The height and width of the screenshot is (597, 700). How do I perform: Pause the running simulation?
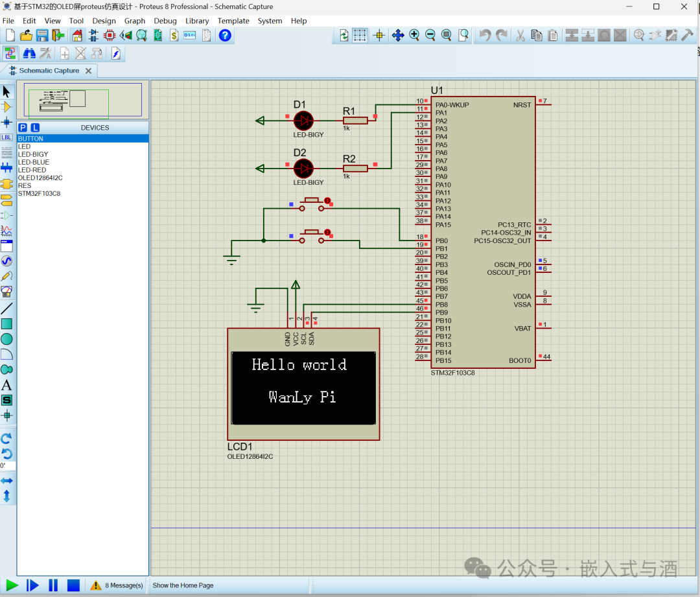[53, 585]
